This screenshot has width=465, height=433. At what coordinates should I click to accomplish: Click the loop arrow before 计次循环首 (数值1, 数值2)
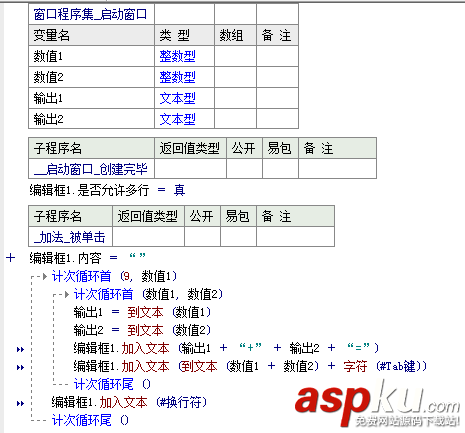pyautogui.click(x=67, y=294)
